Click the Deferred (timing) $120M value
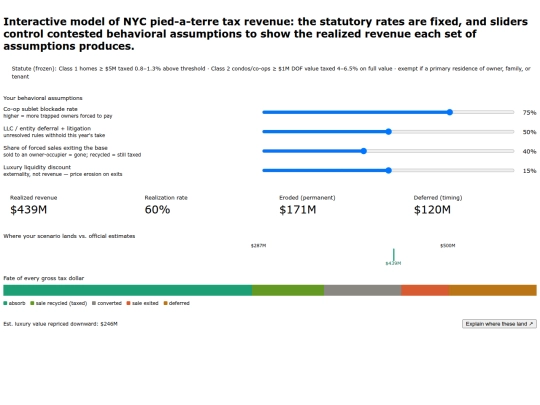This screenshot has width=540, height=405. [x=432, y=209]
